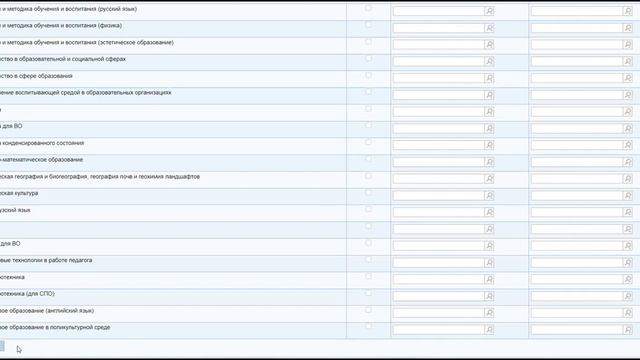Click second-column lookup icon in '(физика)' row
The width and height of the screenshot is (640, 360).
627,28
